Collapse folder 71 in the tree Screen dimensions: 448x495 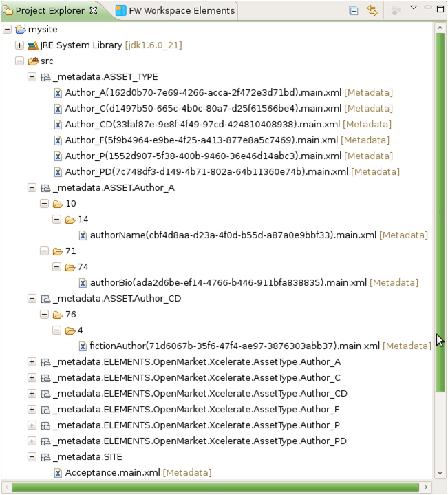click(44, 251)
